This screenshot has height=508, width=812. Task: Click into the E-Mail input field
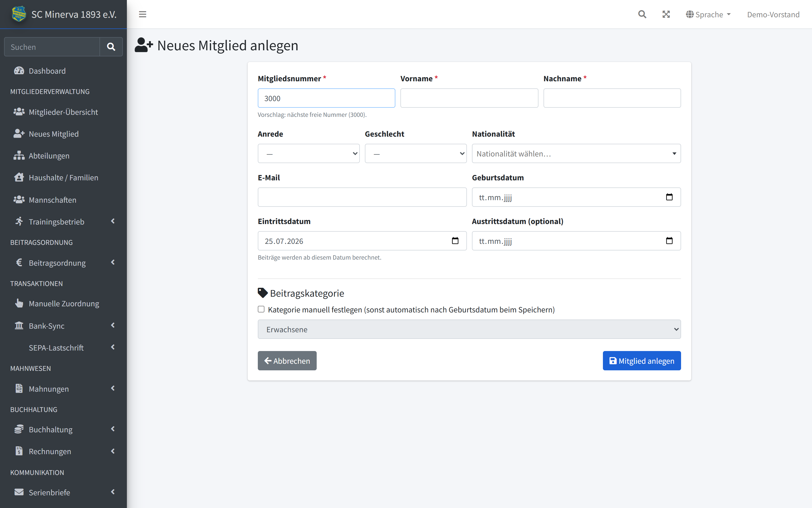click(x=362, y=197)
